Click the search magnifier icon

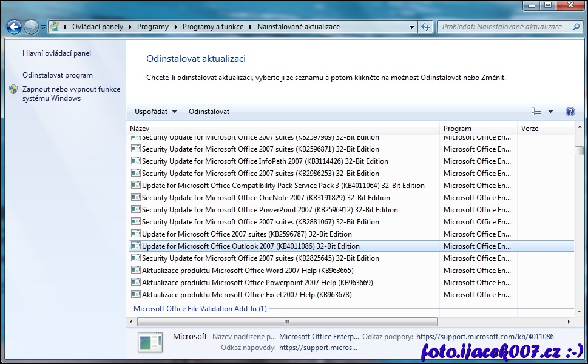click(x=576, y=27)
